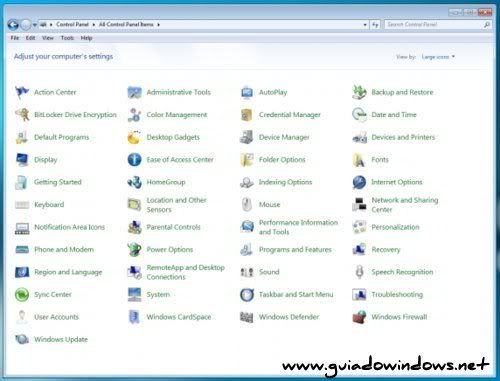Open the Speech Recognition microphone icon

[x=359, y=272]
